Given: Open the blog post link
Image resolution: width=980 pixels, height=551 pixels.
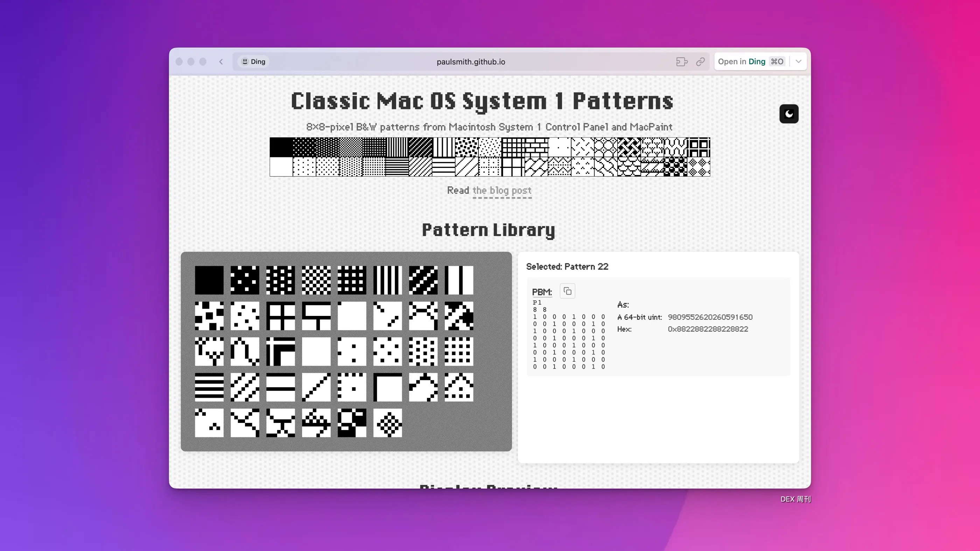Looking at the screenshot, I should coord(502,191).
